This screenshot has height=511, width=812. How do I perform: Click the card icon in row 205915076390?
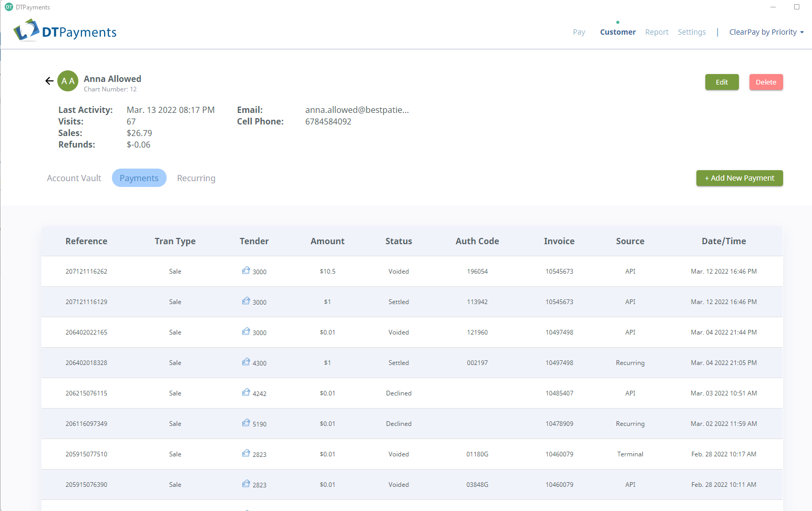click(x=246, y=484)
